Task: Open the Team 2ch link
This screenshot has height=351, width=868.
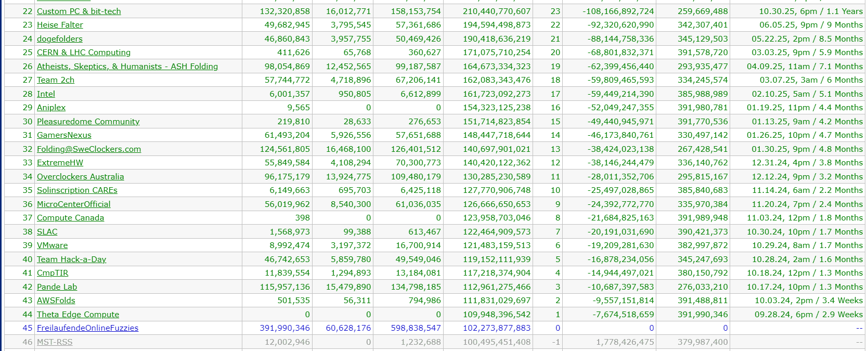Action: point(56,80)
